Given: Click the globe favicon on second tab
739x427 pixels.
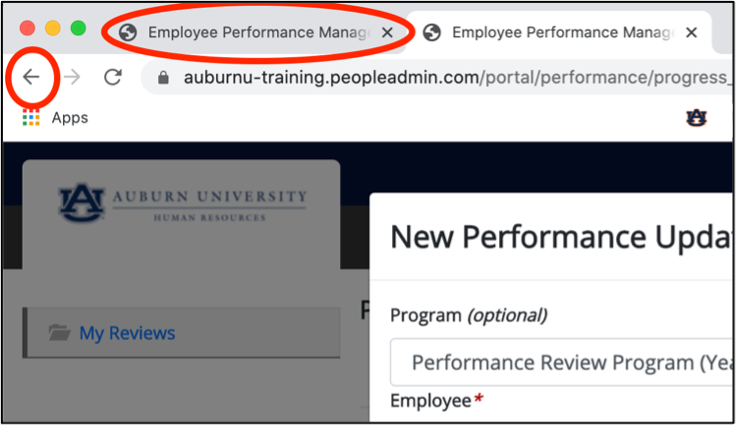Looking at the screenshot, I should 432,33.
